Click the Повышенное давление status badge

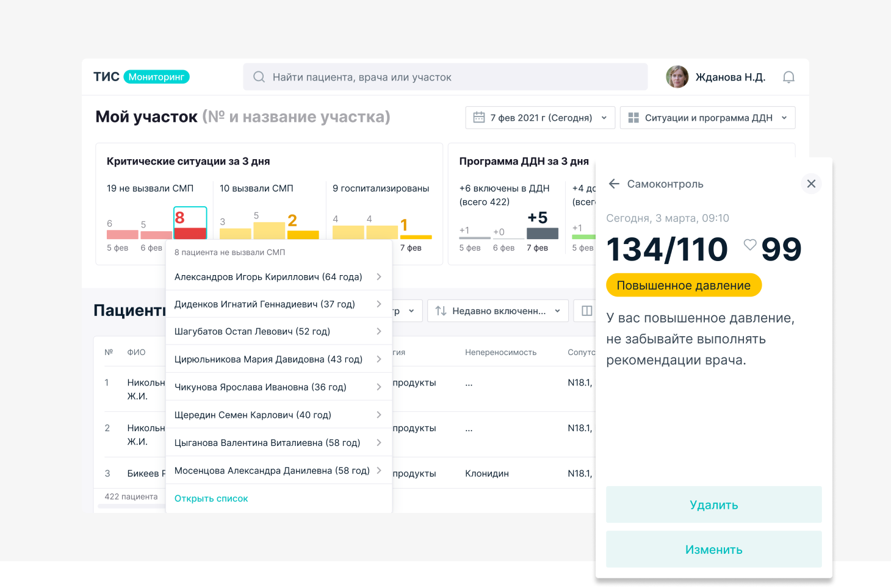(x=684, y=285)
